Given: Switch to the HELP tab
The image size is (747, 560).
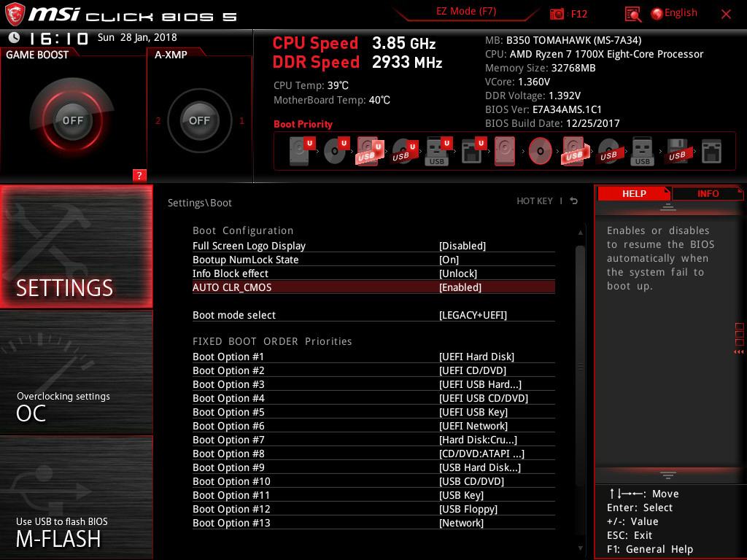Looking at the screenshot, I should 634,193.
